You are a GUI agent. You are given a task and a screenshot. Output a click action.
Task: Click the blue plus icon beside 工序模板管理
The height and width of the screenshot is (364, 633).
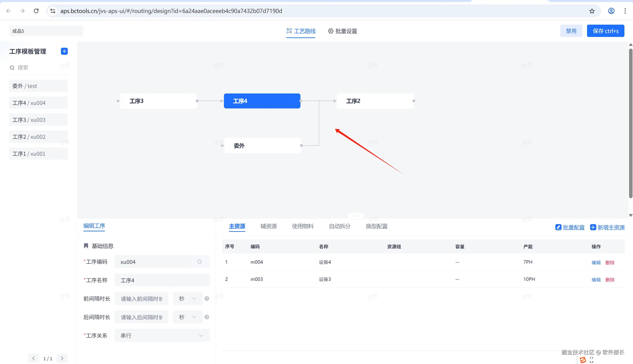[64, 51]
